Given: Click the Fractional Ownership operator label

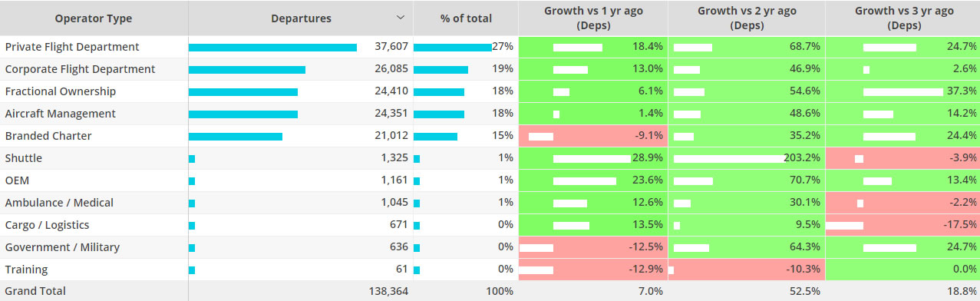Looking at the screenshot, I should pyautogui.click(x=61, y=91).
